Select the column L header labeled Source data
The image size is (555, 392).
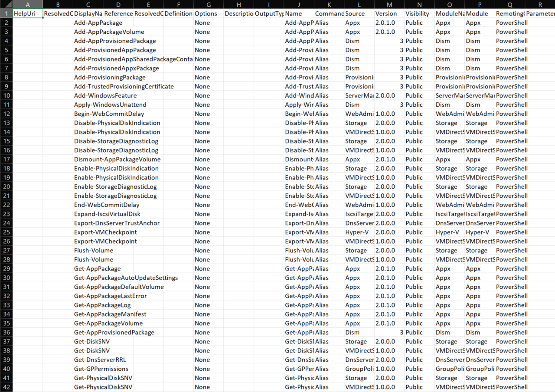(359, 4)
